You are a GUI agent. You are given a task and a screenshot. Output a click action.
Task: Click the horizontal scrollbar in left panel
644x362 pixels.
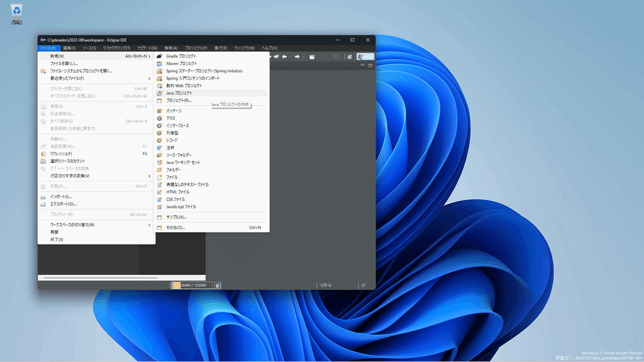tap(100, 278)
